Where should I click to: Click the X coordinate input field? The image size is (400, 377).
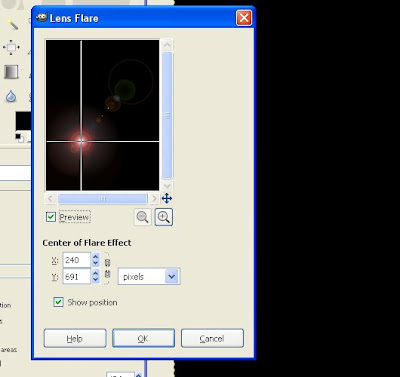77,260
